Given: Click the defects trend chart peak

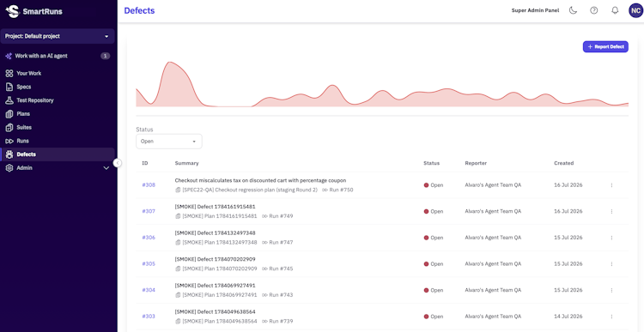Looking at the screenshot, I should 170,63.
